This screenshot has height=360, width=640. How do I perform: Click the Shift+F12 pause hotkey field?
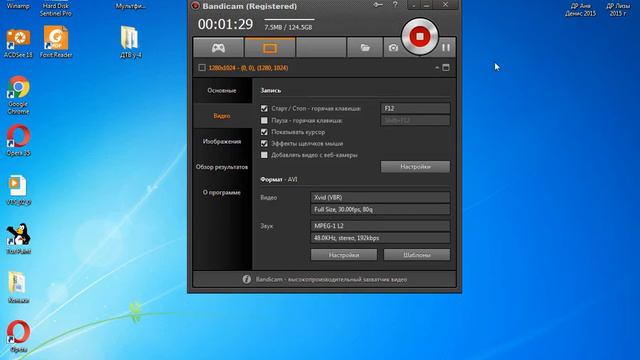point(416,120)
